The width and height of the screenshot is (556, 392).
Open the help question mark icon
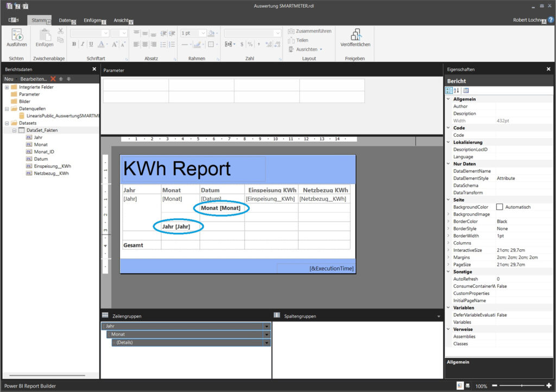[551, 20]
